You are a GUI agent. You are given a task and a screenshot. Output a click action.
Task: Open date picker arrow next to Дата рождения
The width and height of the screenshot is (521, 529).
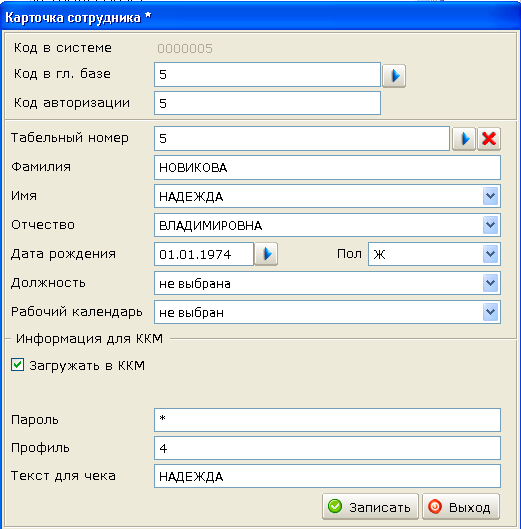pyautogui.click(x=266, y=254)
